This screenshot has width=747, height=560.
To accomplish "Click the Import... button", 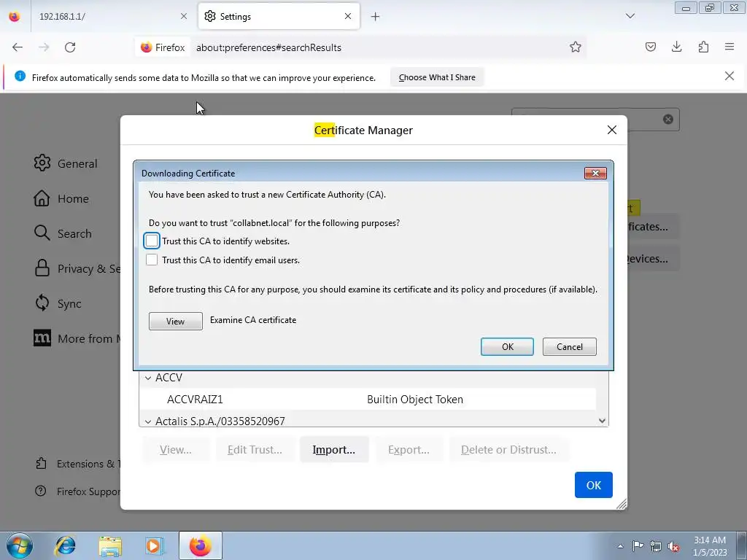I will coord(334,449).
